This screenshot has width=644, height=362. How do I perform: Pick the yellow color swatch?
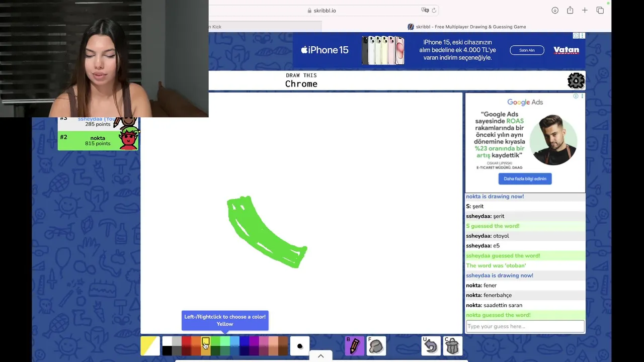pyautogui.click(x=206, y=341)
